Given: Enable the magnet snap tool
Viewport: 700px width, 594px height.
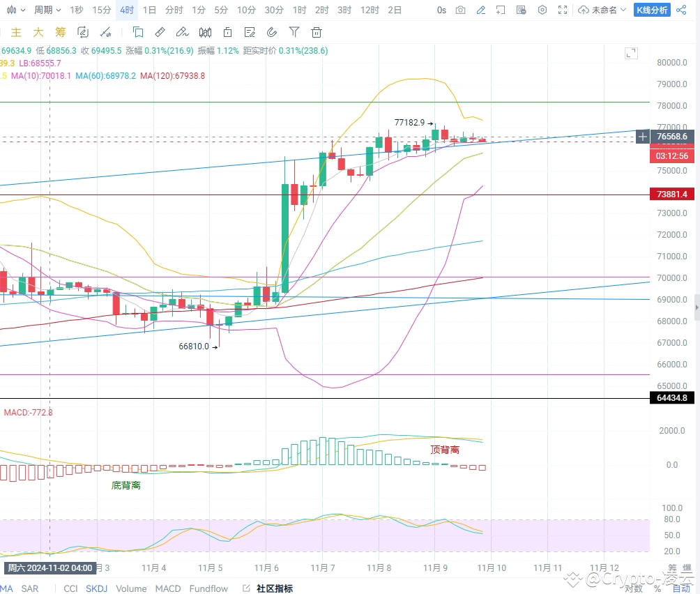Looking at the screenshot, I should tap(272, 32).
